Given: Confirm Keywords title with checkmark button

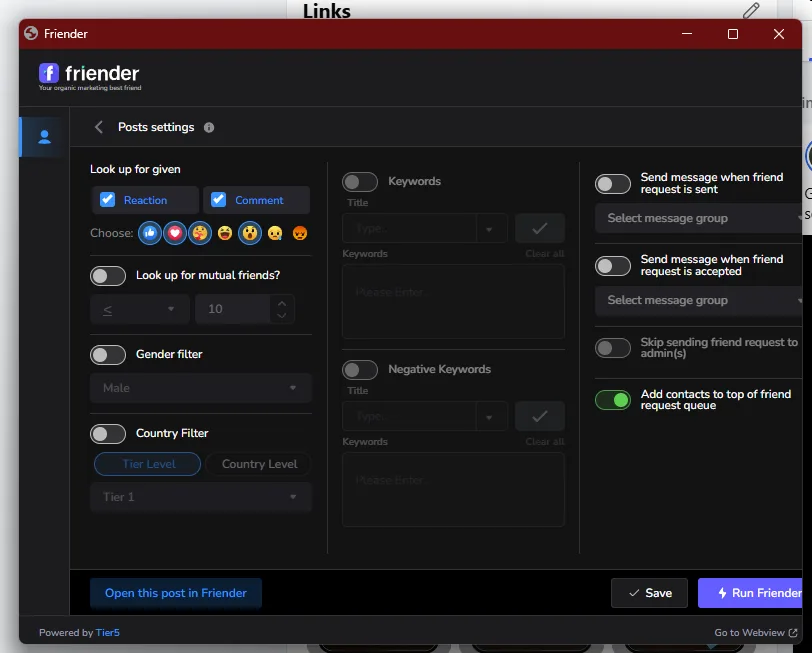Looking at the screenshot, I should [x=540, y=228].
